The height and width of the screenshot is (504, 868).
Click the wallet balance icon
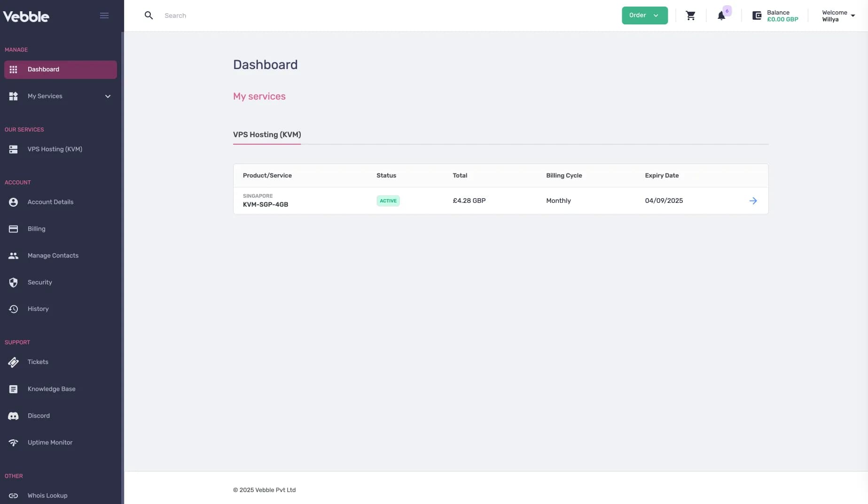click(x=757, y=16)
